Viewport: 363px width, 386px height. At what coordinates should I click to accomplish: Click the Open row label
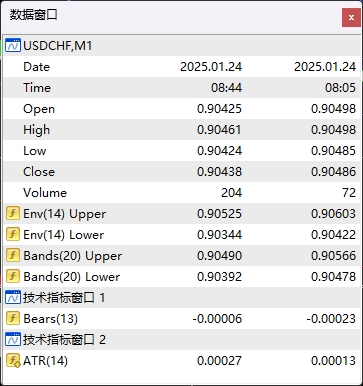(39, 109)
